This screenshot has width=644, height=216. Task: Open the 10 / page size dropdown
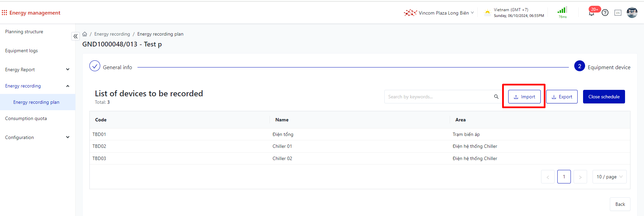(x=609, y=177)
